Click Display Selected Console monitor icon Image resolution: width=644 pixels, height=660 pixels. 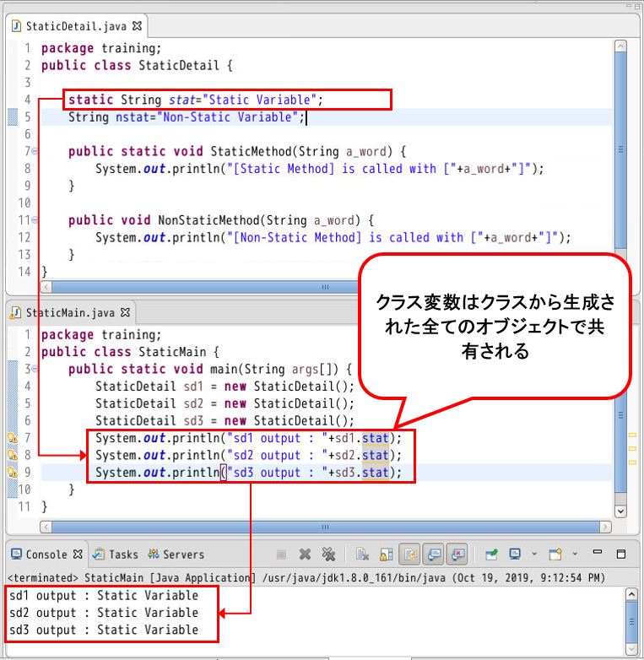(x=515, y=554)
